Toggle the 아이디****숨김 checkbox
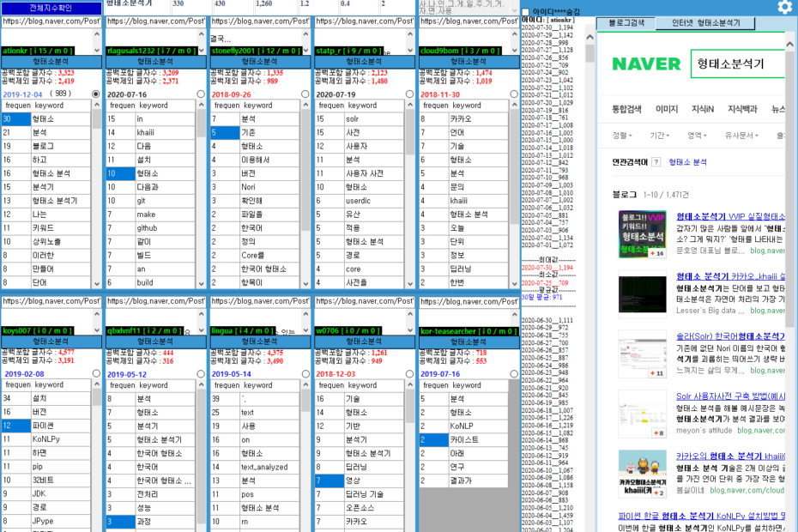Image resolution: width=798 pixels, height=532 pixels. (526, 12)
